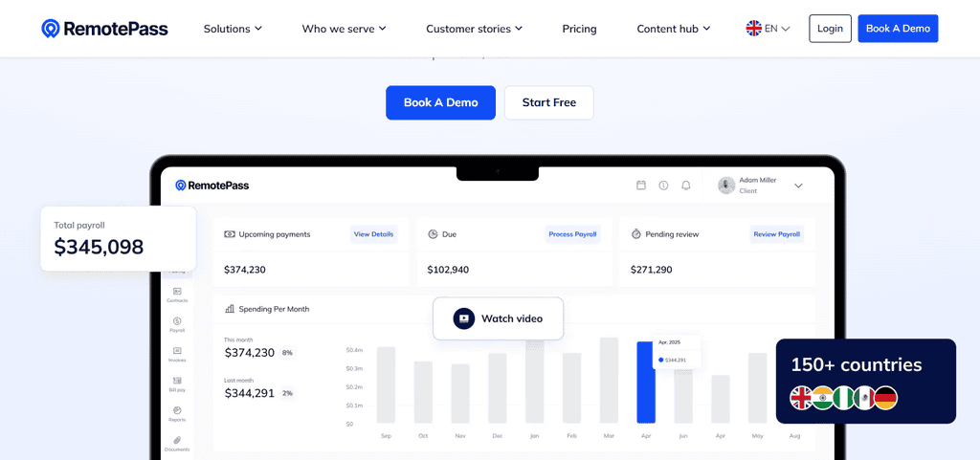This screenshot has width=980, height=460.
Task: Select the Feb bar in spending chart
Action: point(572,388)
